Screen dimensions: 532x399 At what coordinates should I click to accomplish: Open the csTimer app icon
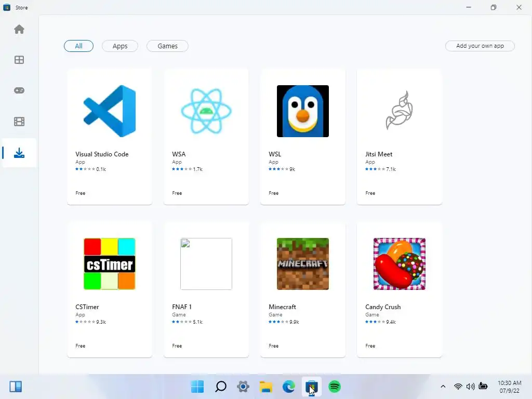coord(110,263)
